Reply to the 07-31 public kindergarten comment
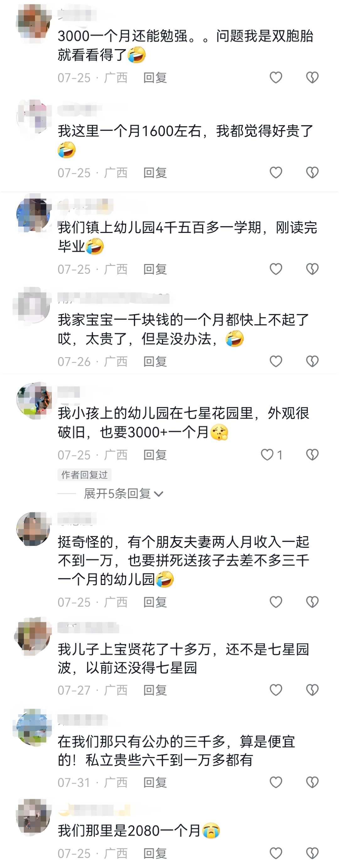 155,783
